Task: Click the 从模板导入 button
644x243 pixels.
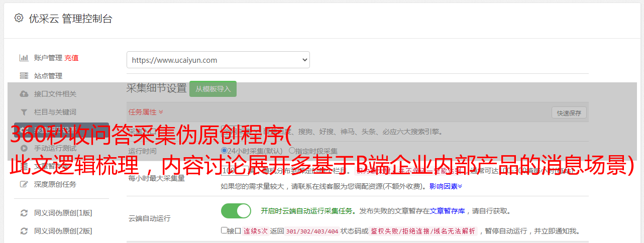Action: coord(213,89)
